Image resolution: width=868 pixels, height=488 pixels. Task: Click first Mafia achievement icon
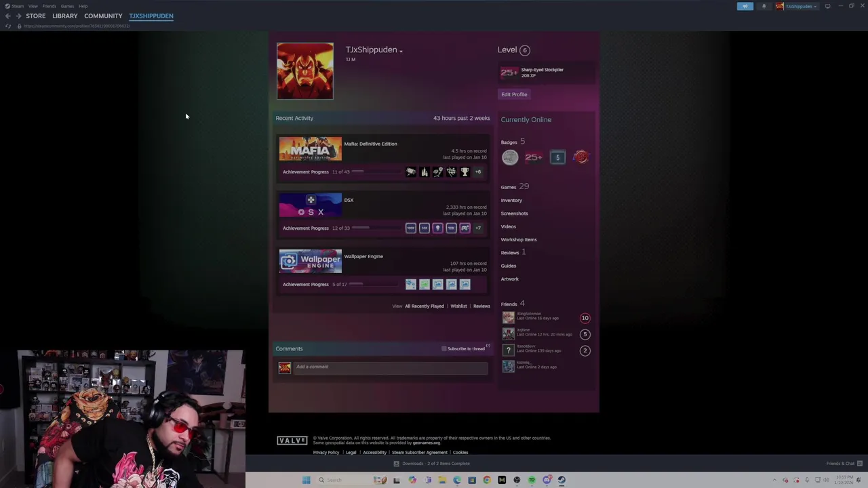click(x=411, y=171)
